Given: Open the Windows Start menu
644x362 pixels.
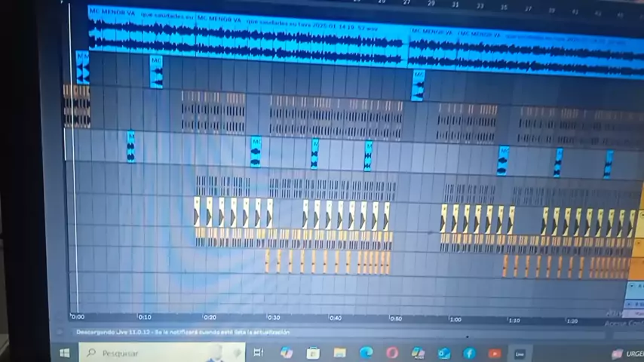Looking at the screenshot, I should coord(65,352).
